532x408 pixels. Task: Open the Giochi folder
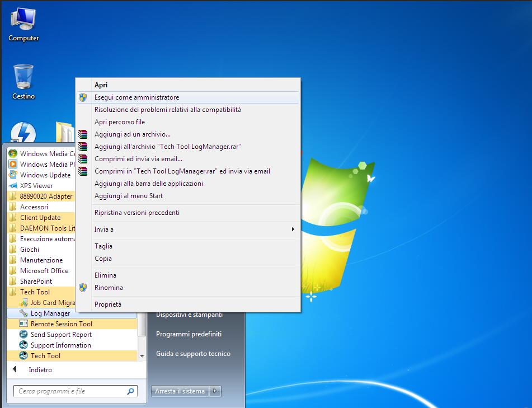coord(41,250)
